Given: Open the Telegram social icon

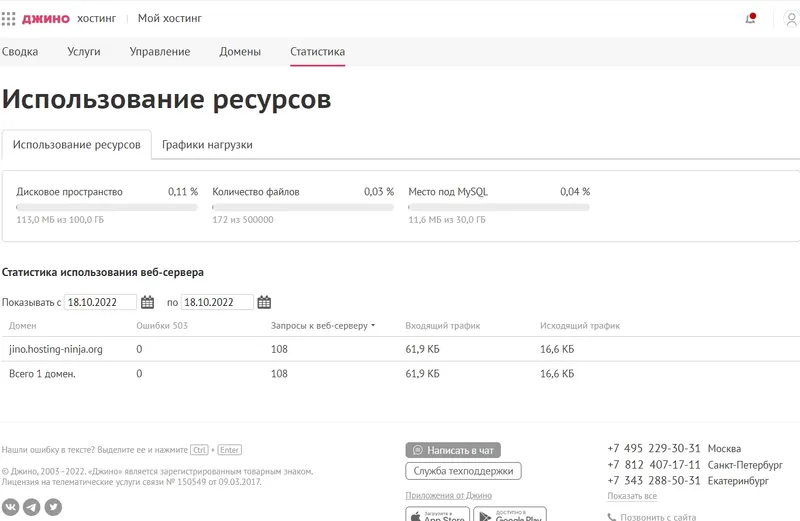Looking at the screenshot, I should [32, 507].
